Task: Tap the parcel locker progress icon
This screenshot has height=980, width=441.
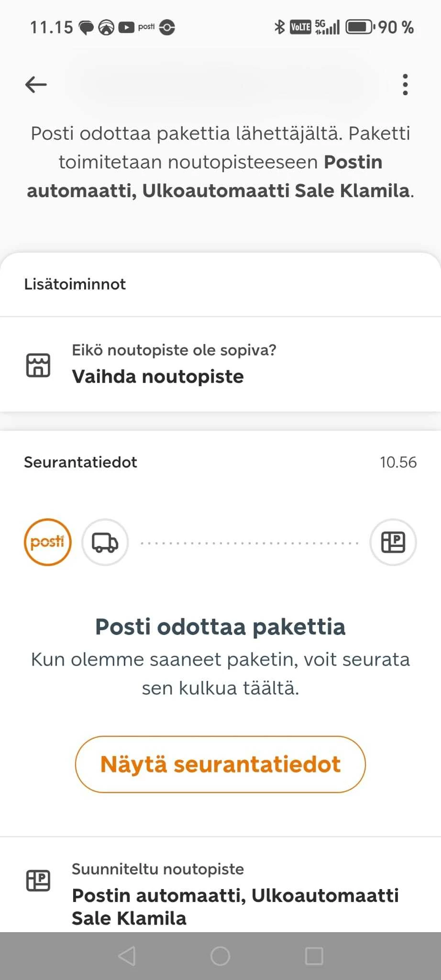Action: (393, 542)
